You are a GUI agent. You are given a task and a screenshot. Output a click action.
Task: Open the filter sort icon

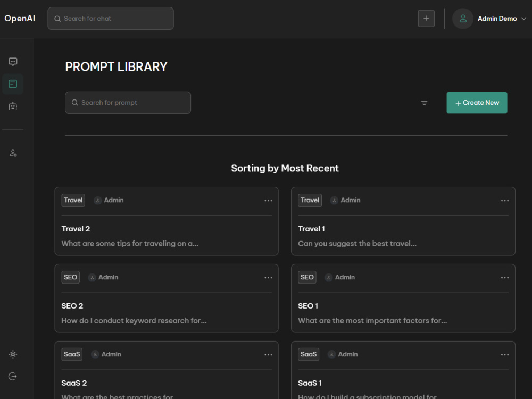(424, 103)
